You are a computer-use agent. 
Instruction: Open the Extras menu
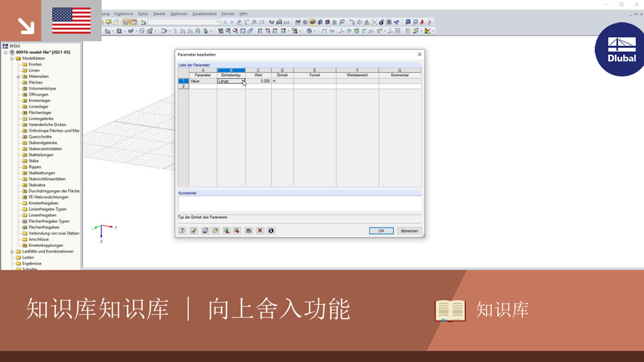tap(143, 14)
